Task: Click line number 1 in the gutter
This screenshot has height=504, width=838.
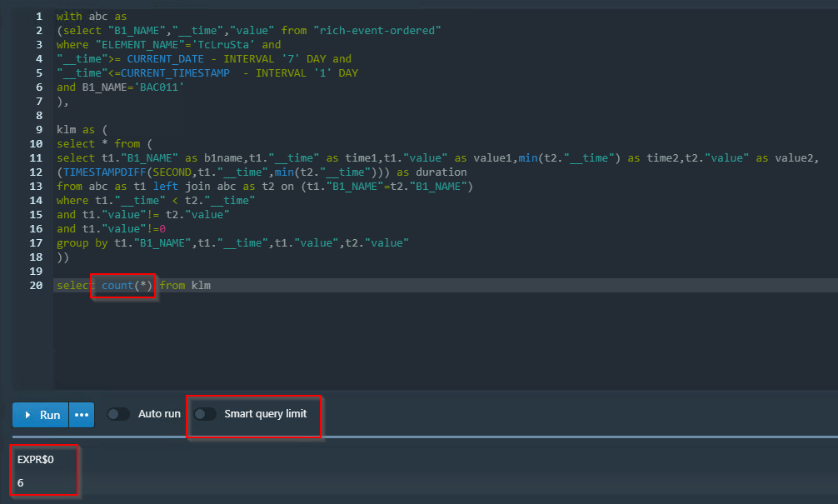Action: [39, 17]
